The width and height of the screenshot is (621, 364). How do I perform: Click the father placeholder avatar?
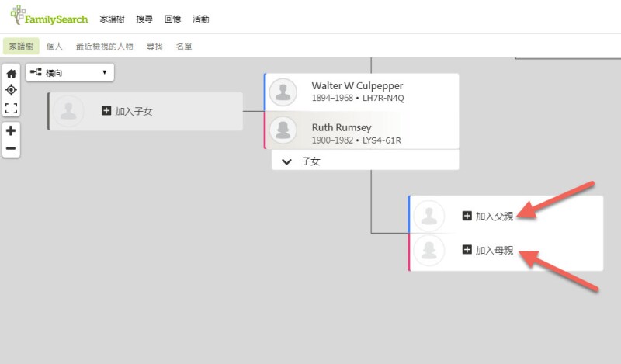coord(429,216)
